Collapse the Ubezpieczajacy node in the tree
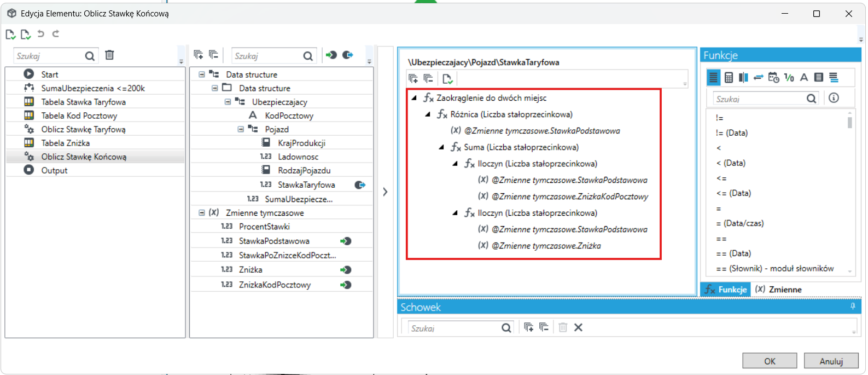This screenshot has height=375, width=868. click(228, 102)
